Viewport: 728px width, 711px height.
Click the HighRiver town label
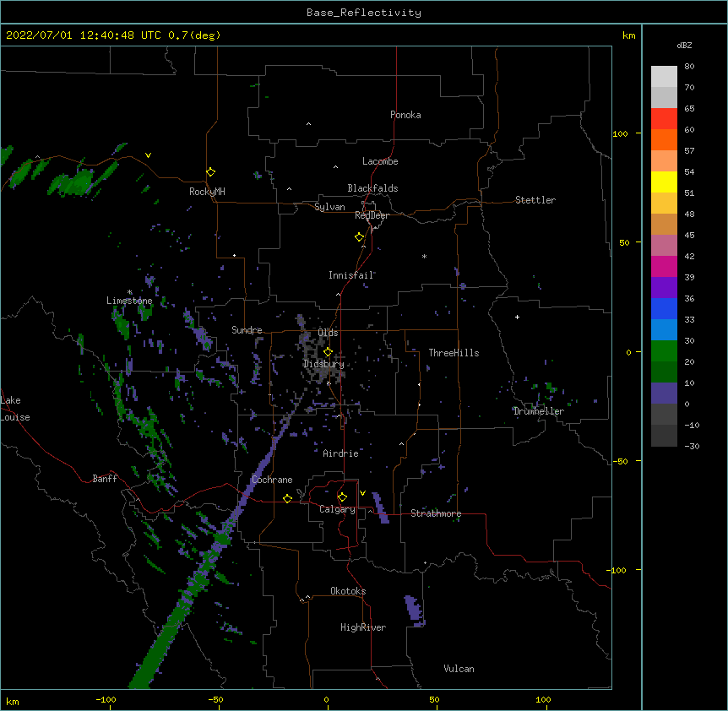[x=363, y=627]
